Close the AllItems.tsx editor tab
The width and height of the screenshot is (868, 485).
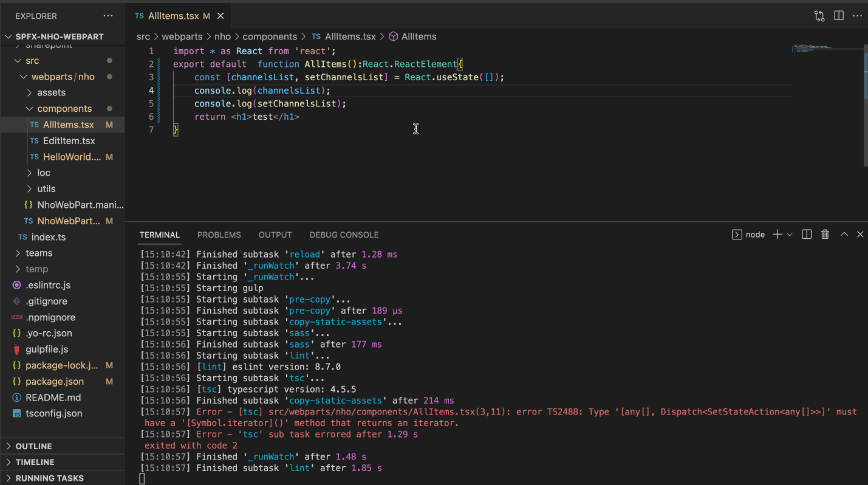[220, 16]
